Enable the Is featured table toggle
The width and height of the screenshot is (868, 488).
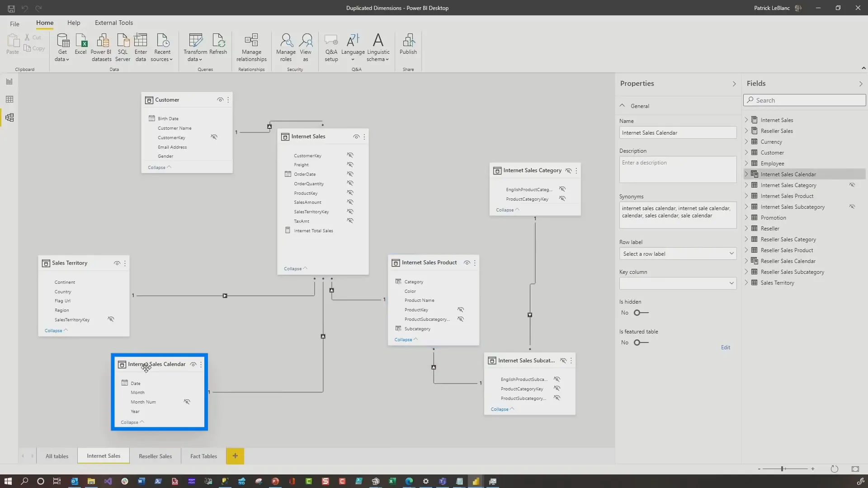[642, 343]
